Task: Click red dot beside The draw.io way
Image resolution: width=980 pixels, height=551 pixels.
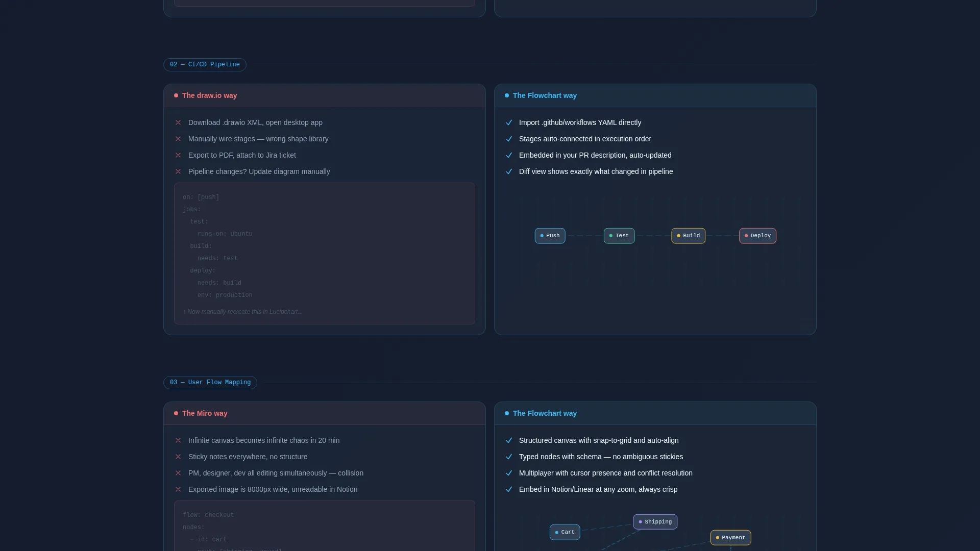Action: click(x=176, y=95)
